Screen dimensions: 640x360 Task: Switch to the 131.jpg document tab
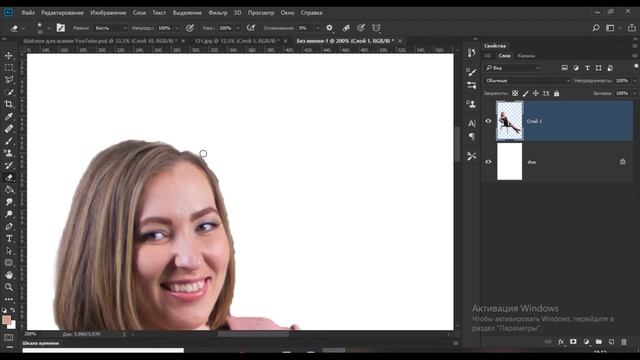pos(237,41)
